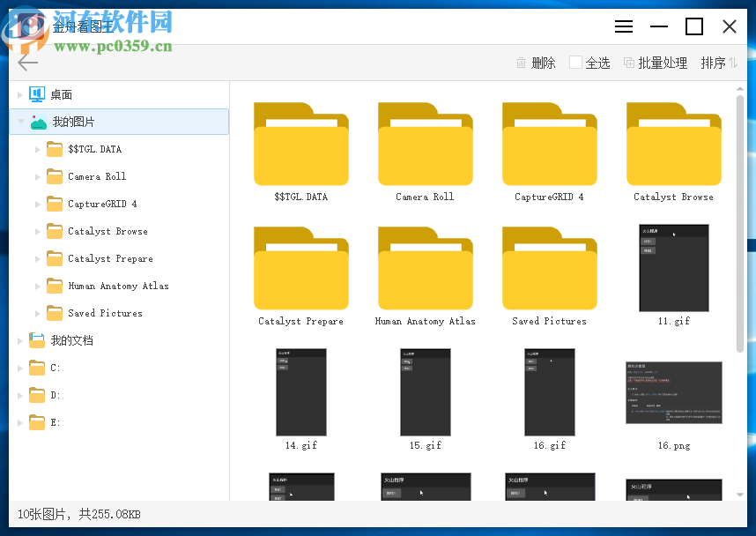Image resolution: width=756 pixels, height=536 pixels.
Task: Open the sort order dropdown
Action: coord(719,63)
